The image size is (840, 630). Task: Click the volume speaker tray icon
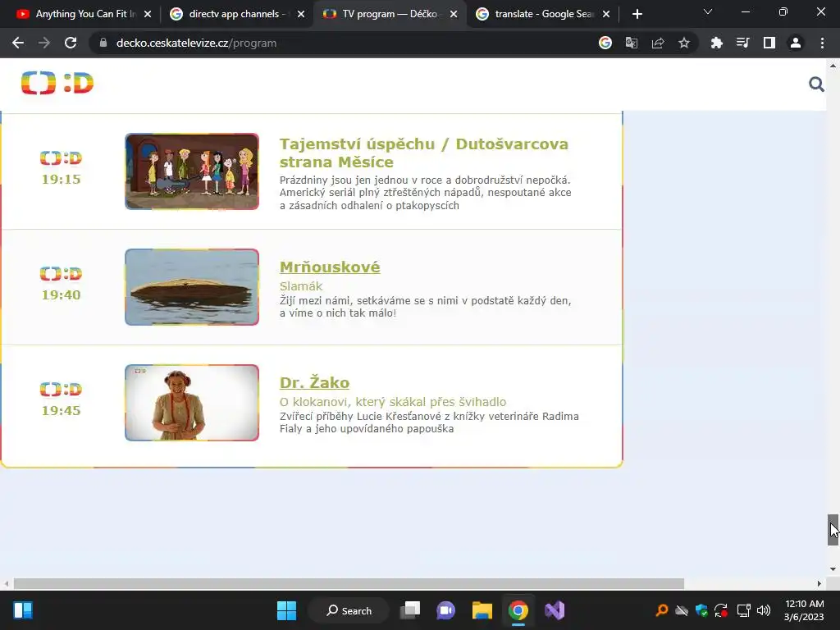pos(764,610)
